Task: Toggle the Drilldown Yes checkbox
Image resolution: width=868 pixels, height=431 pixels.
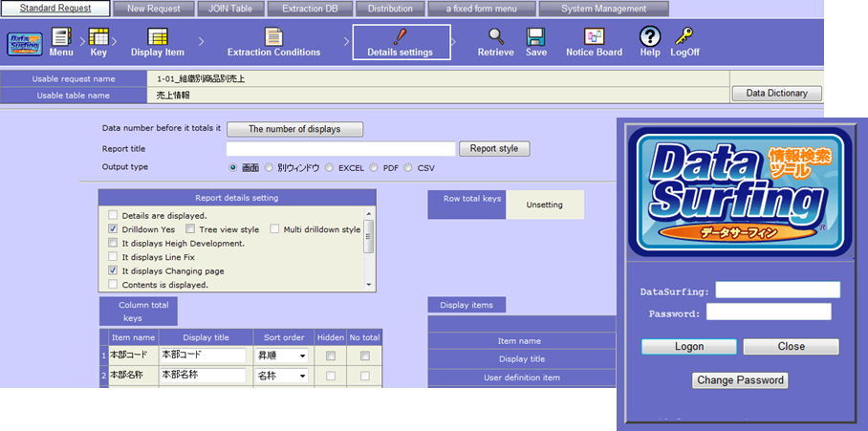Action: pyautogui.click(x=113, y=229)
